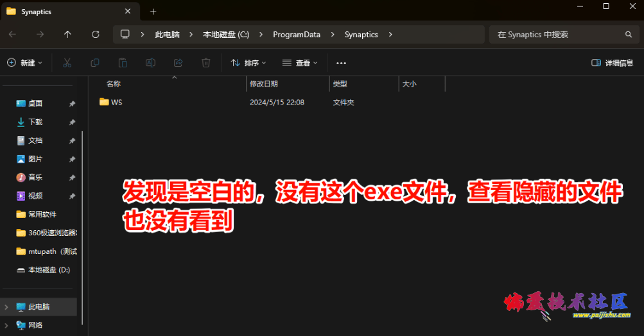This screenshot has width=644, height=336.
Task: Click the WS folder icon
Action: coord(104,102)
